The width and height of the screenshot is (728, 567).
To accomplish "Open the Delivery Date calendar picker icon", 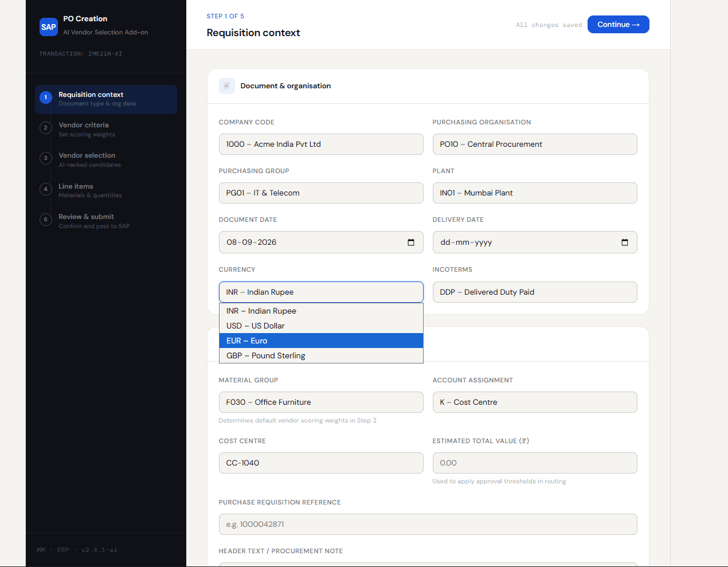I will click(x=625, y=243).
